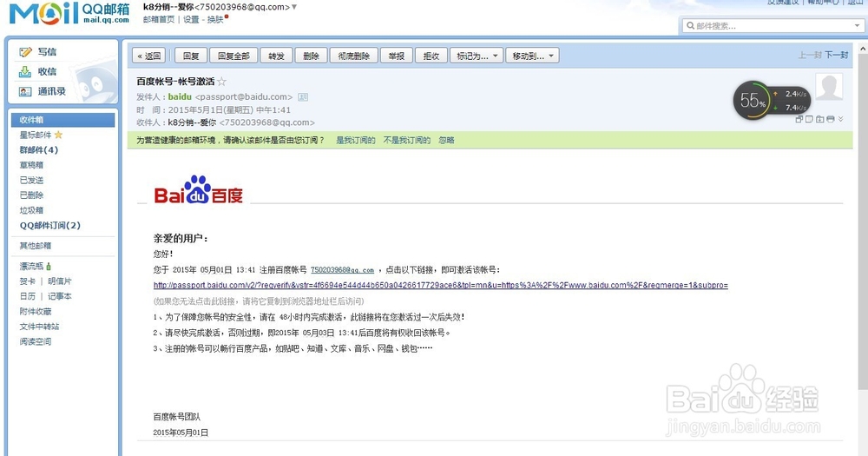Open account dropdown arrow beside 750203968@qq.com
The image size is (868, 456).
[294, 7]
